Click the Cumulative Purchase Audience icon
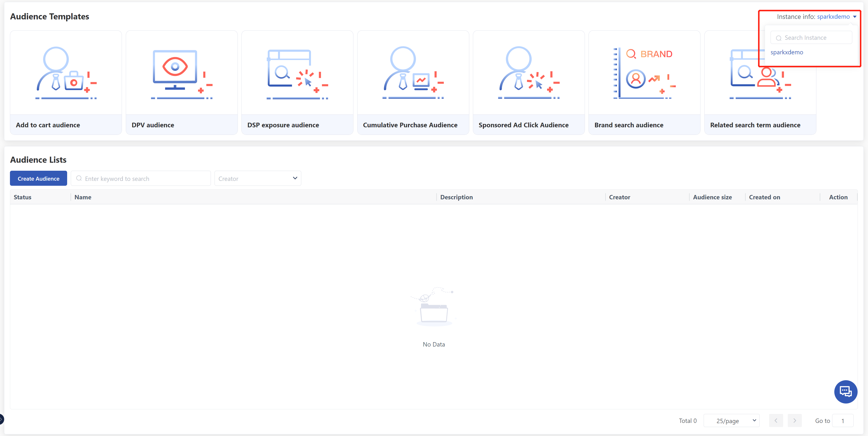The height and width of the screenshot is (436, 868). 413,73
